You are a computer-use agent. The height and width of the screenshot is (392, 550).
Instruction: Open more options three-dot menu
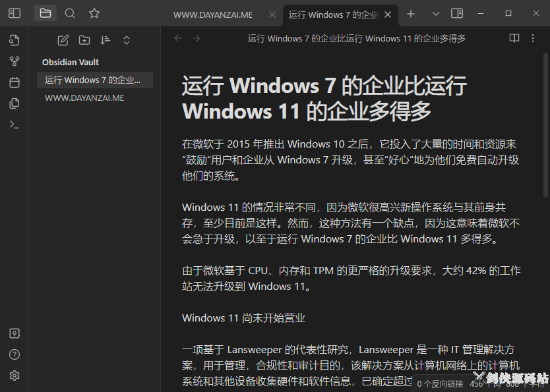(x=533, y=38)
